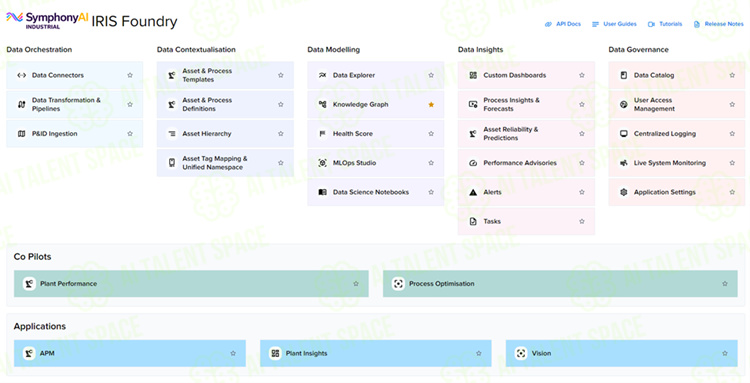Favorite the Process Optimisation co-pilot
The image size is (750, 383).
click(725, 284)
